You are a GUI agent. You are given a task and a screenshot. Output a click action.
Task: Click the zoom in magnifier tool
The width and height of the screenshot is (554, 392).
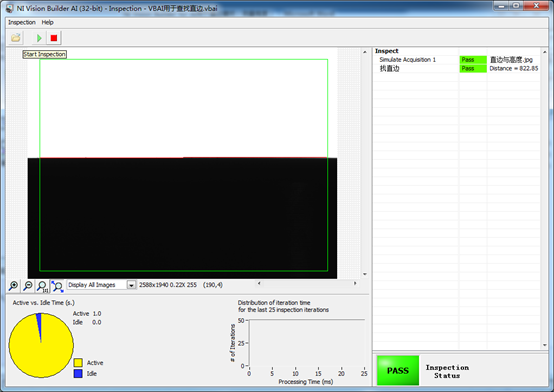(x=14, y=286)
